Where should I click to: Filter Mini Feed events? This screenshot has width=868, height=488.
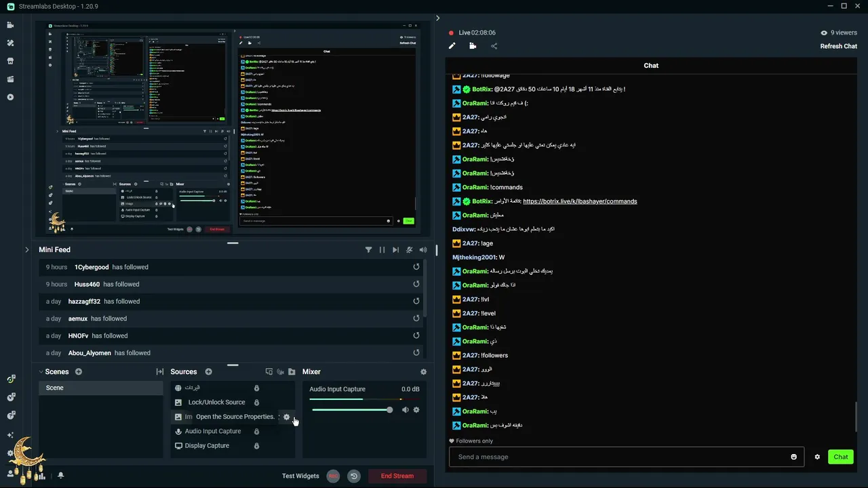coord(368,249)
